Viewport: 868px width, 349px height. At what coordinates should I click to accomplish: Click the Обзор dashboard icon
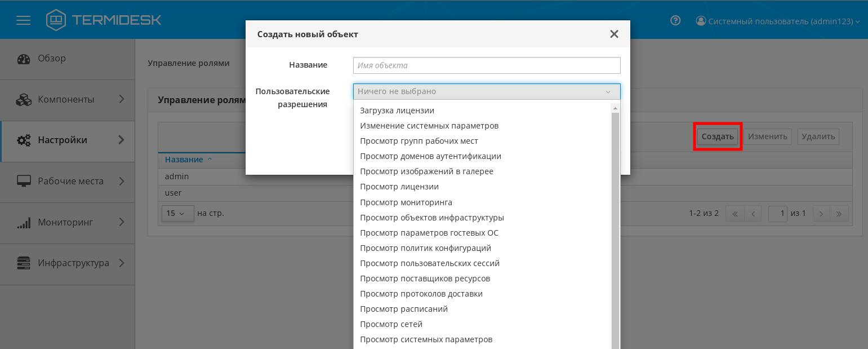tap(24, 59)
